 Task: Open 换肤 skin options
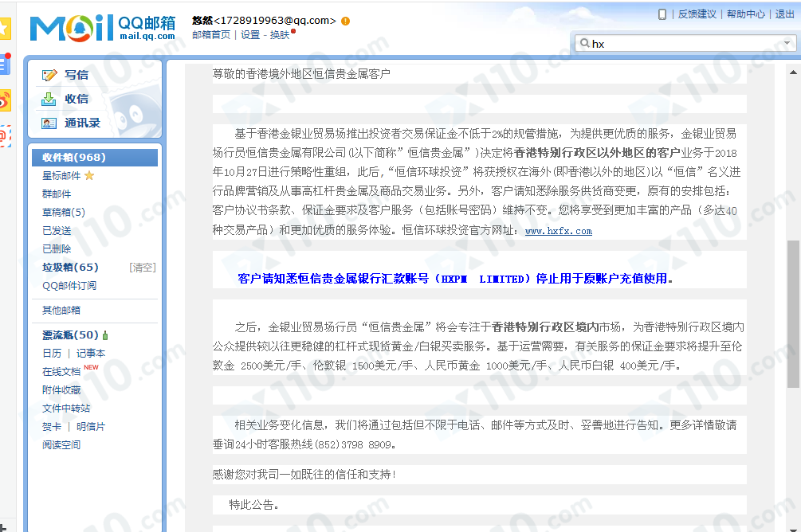click(x=280, y=35)
